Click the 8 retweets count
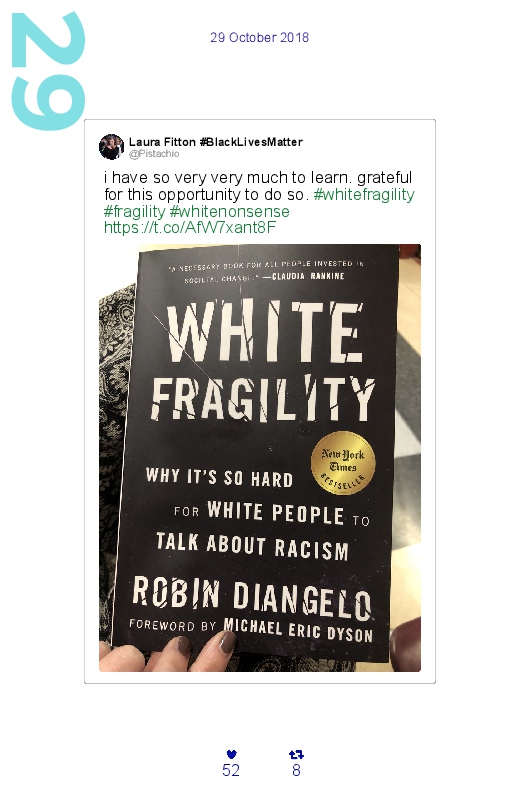The width and height of the screenshot is (520, 803). 296,770
